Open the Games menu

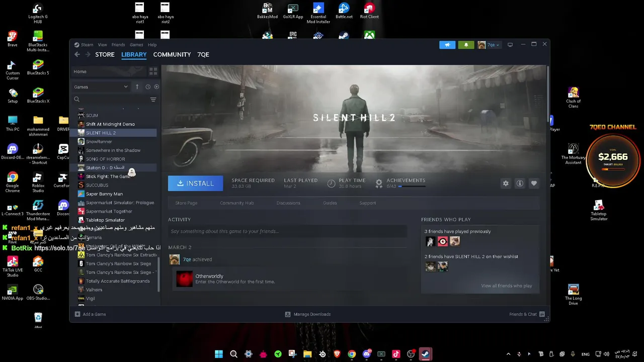point(136,45)
